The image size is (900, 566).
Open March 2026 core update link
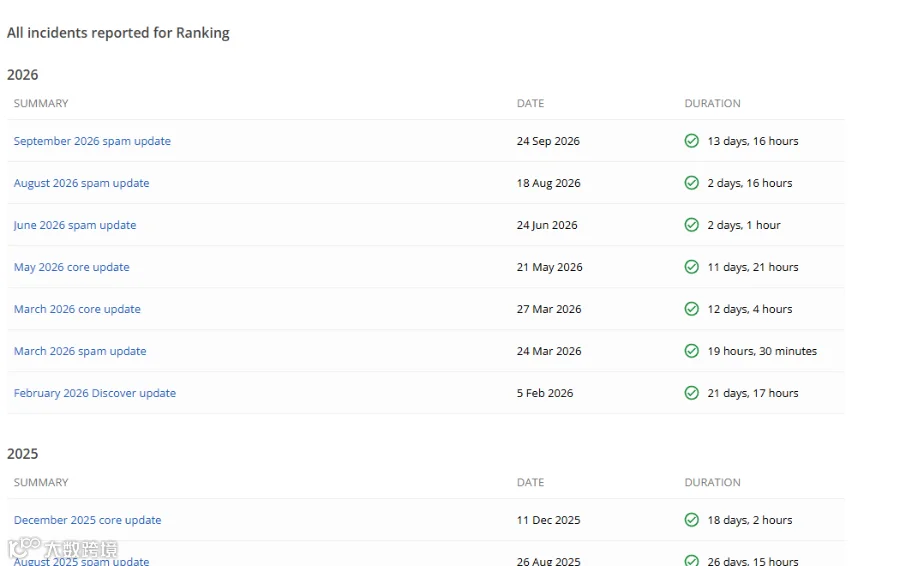77,309
